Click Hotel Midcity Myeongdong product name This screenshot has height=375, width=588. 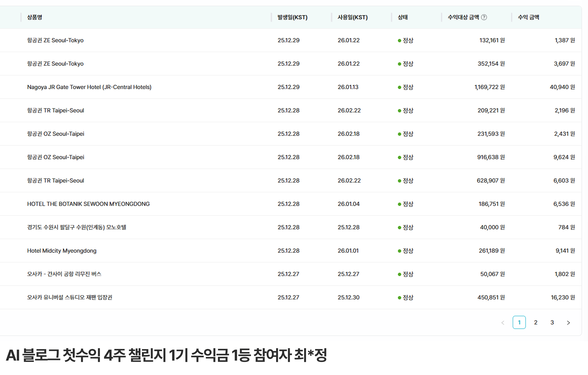pos(62,251)
